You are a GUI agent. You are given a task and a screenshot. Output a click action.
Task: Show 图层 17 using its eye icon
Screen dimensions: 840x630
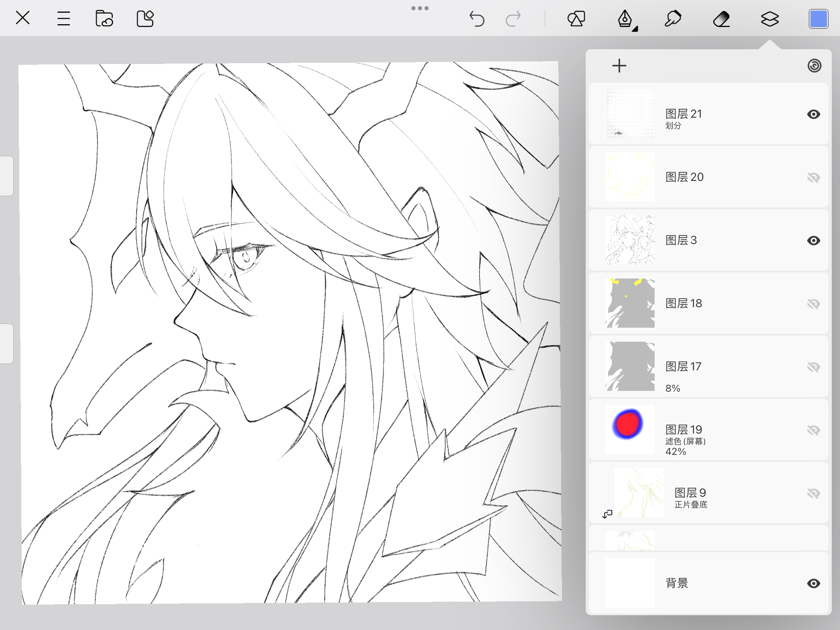point(814,367)
